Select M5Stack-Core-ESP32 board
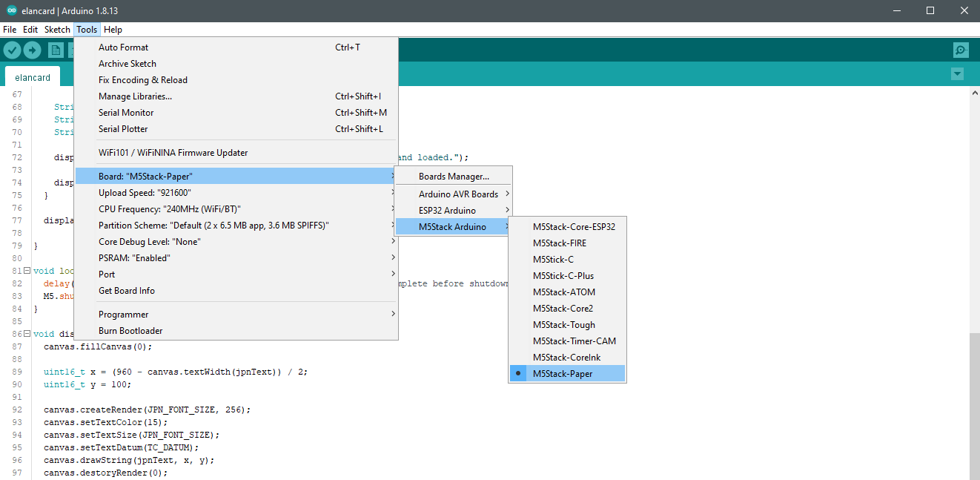 (x=568, y=227)
